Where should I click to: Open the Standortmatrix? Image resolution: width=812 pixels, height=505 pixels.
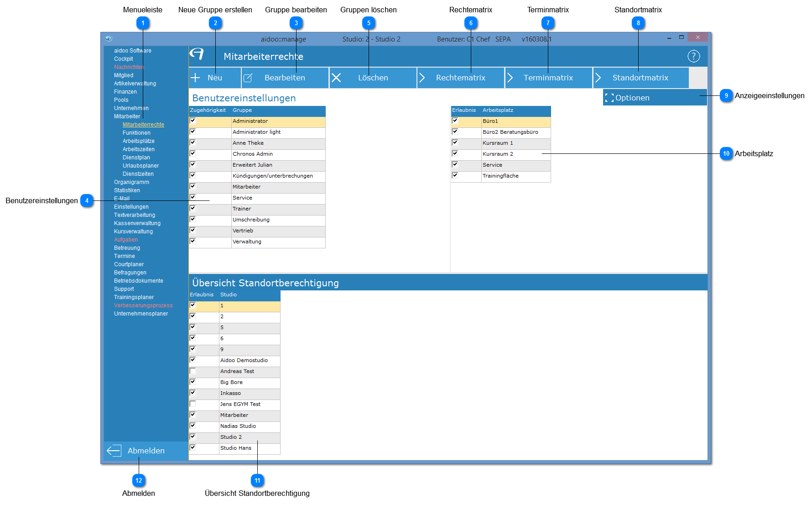[x=641, y=78]
